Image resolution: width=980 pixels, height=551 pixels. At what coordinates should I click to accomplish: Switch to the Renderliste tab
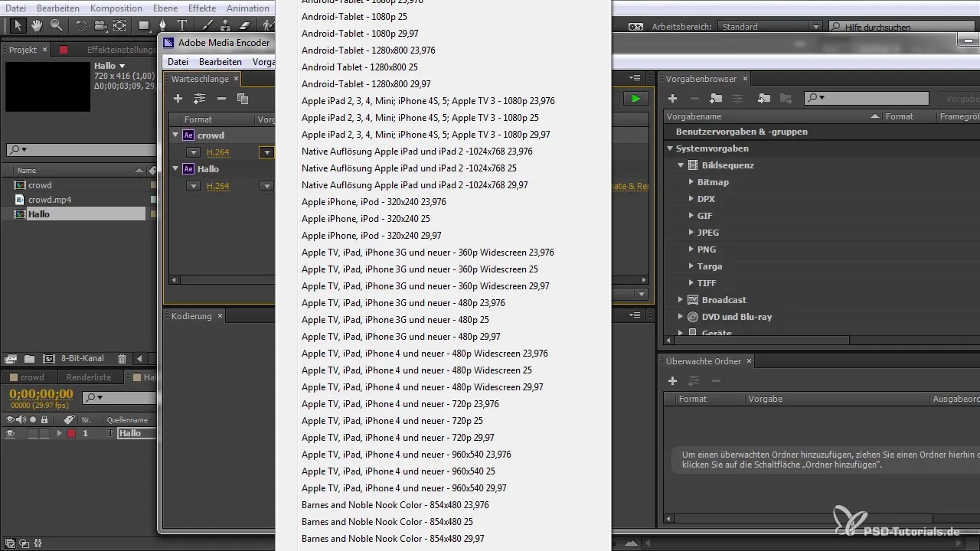coord(89,377)
